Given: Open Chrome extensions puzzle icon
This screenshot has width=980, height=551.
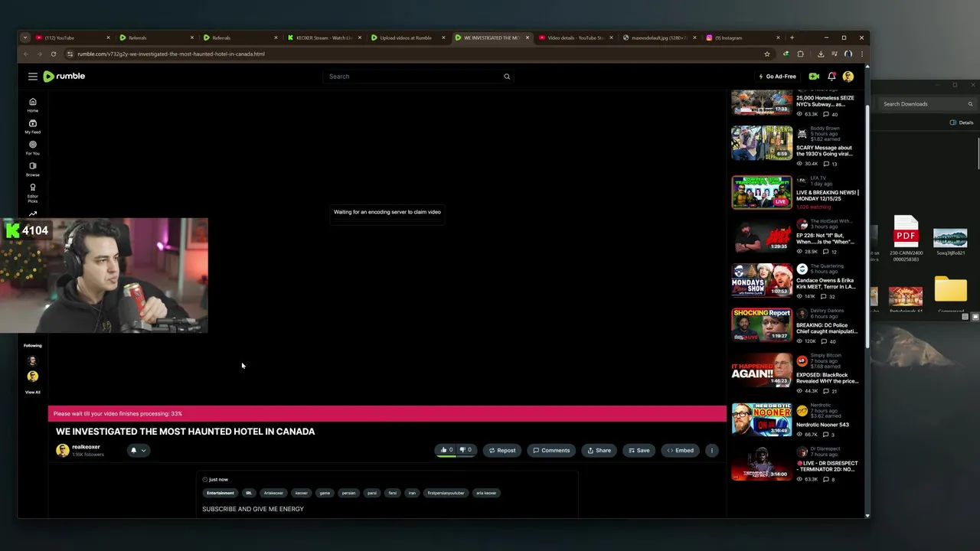Looking at the screenshot, I should pyautogui.click(x=801, y=54).
